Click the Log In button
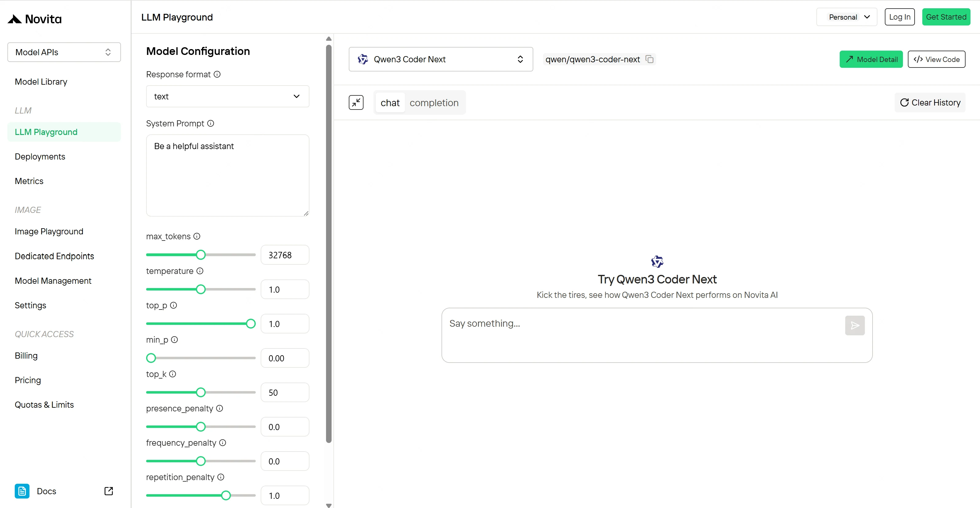Screen dimensions: 980x508 (x=900, y=17)
